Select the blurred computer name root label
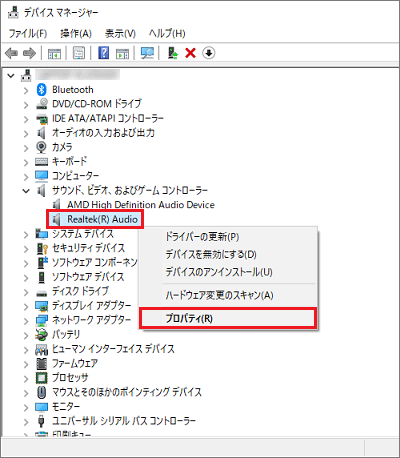The image size is (400, 458). pos(77,75)
